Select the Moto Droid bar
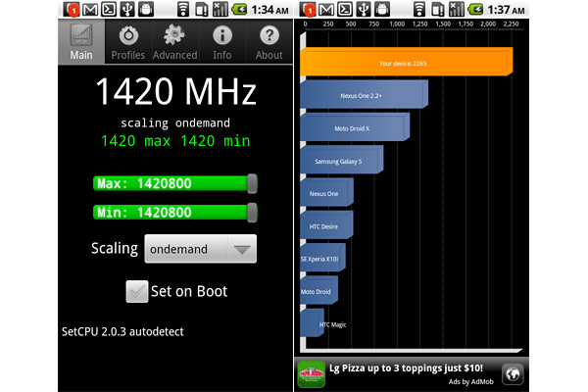The height and width of the screenshot is (392, 588). (318, 290)
